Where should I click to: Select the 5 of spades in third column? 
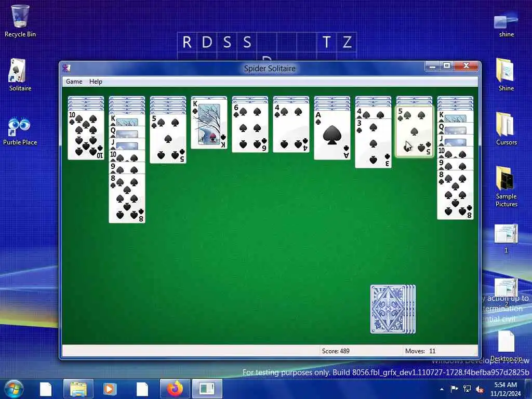(168, 139)
